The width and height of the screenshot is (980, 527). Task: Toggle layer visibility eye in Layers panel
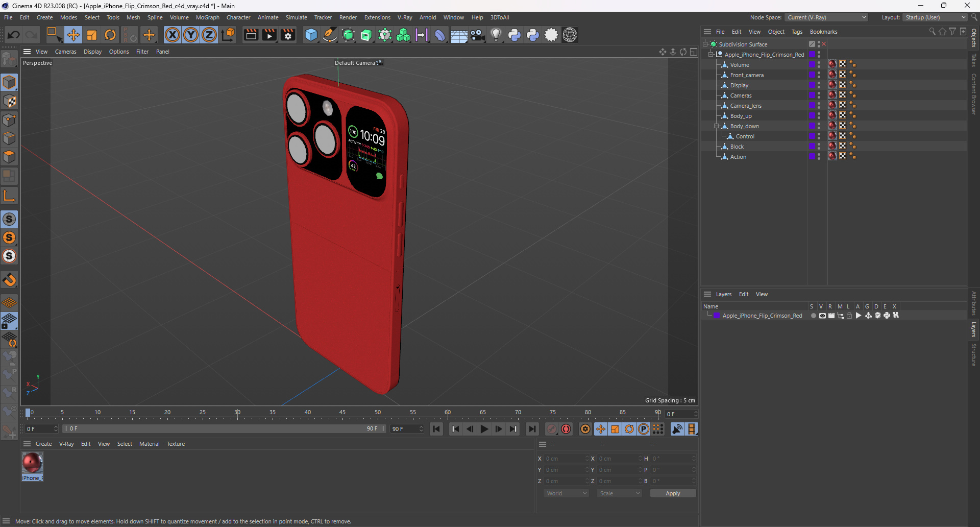point(822,316)
